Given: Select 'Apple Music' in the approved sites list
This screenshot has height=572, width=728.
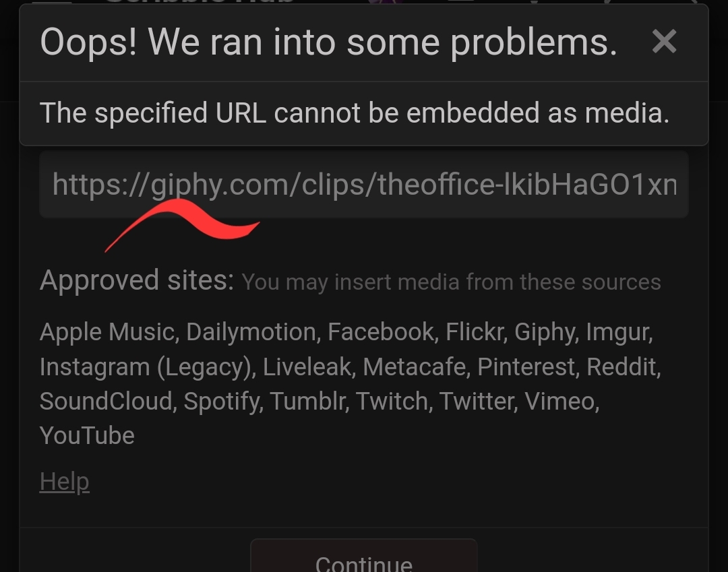Looking at the screenshot, I should point(107,332).
